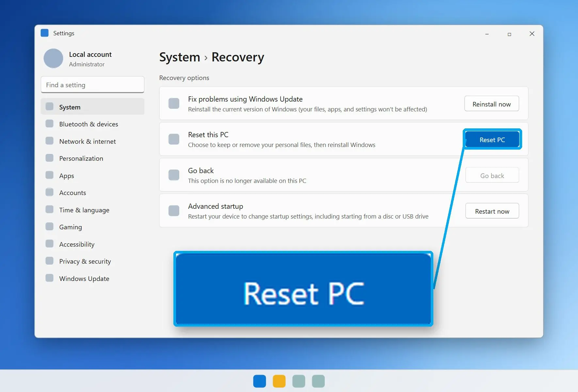Select Personalization in the sidebar

pos(92,158)
